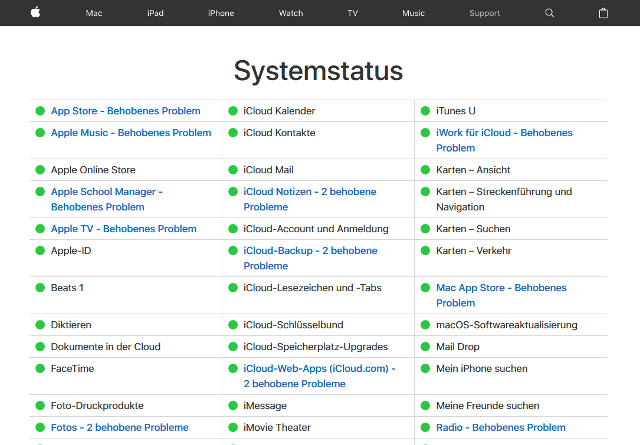Click green status dot beside iTunes U
The width and height of the screenshot is (640, 445).
(x=425, y=111)
